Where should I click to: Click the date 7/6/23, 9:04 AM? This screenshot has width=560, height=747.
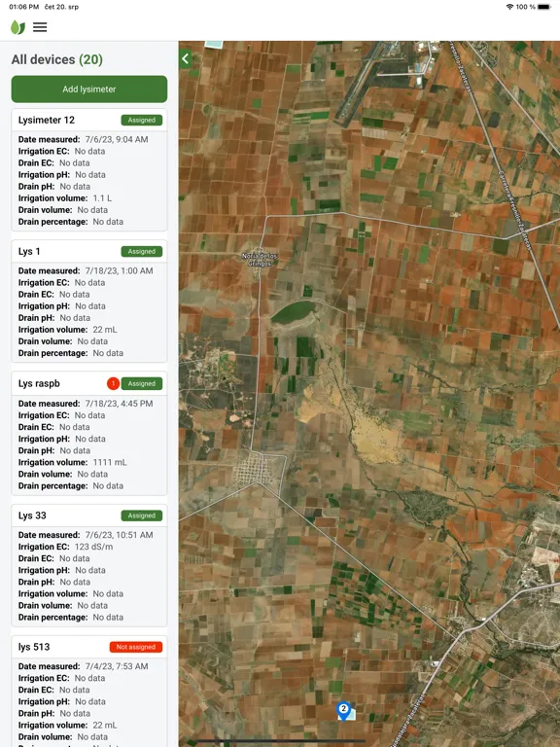(x=117, y=140)
